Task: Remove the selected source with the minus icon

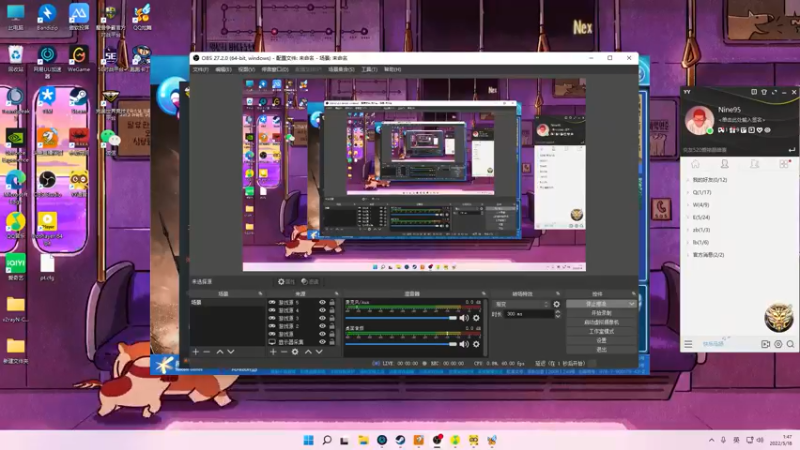Action: coord(284,352)
